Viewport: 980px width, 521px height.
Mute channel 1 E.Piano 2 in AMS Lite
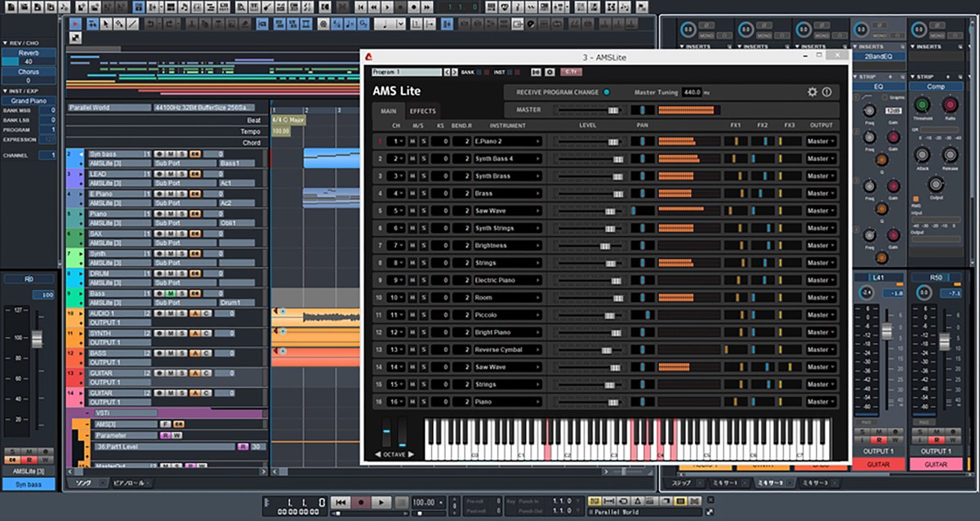[x=412, y=141]
